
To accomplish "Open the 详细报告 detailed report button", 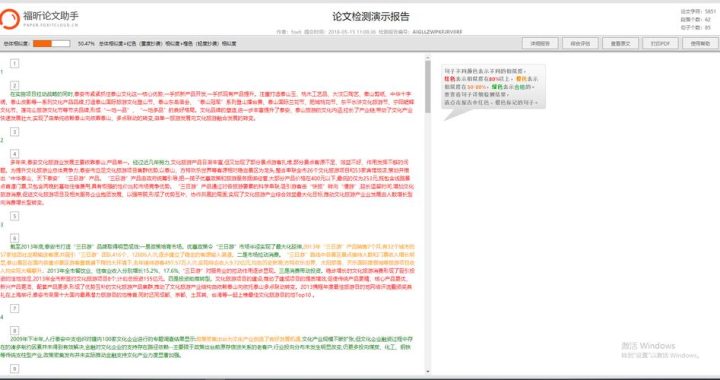I will 540,44.
